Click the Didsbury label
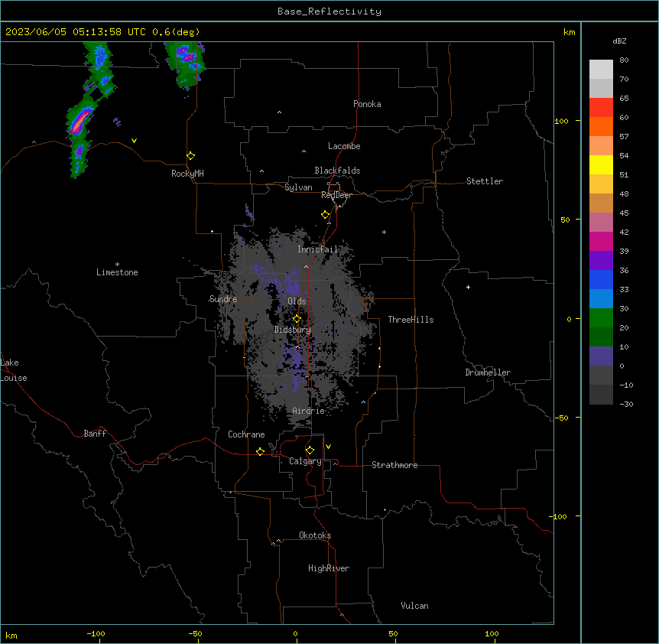 click(x=292, y=330)
